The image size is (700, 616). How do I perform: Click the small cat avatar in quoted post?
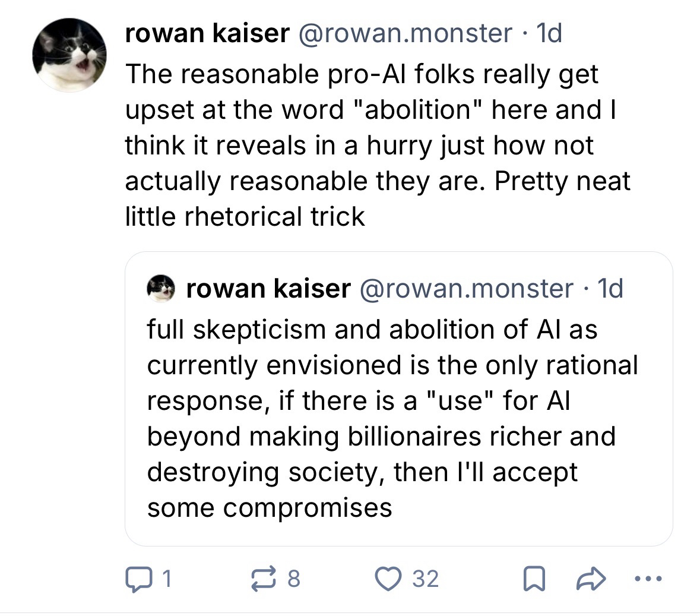[x=161, y=288]
